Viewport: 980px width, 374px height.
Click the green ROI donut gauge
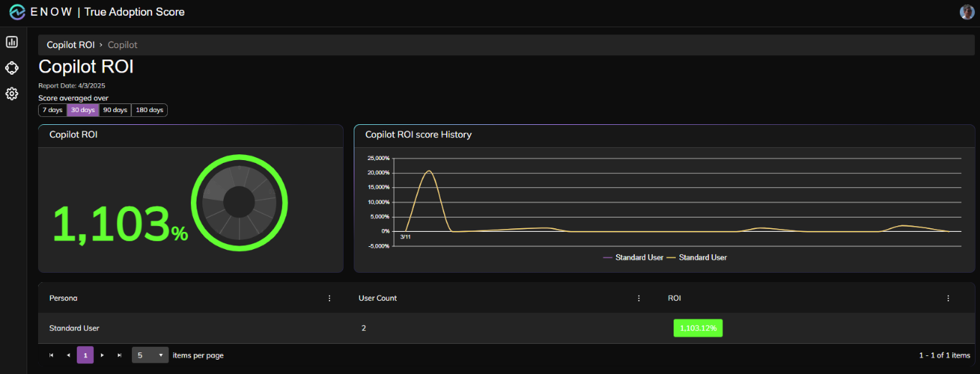click(x=239, y=202)
